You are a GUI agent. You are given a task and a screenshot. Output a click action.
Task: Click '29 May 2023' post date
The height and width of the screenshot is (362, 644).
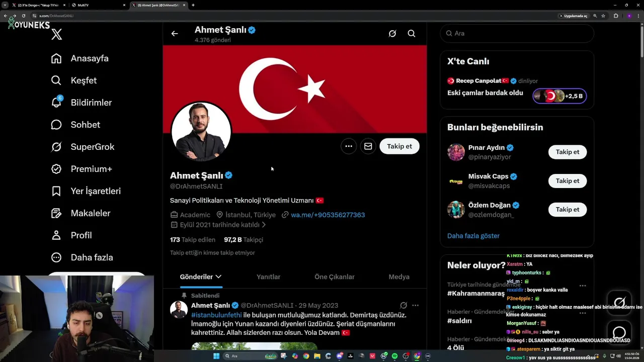(x=318, y=305)
